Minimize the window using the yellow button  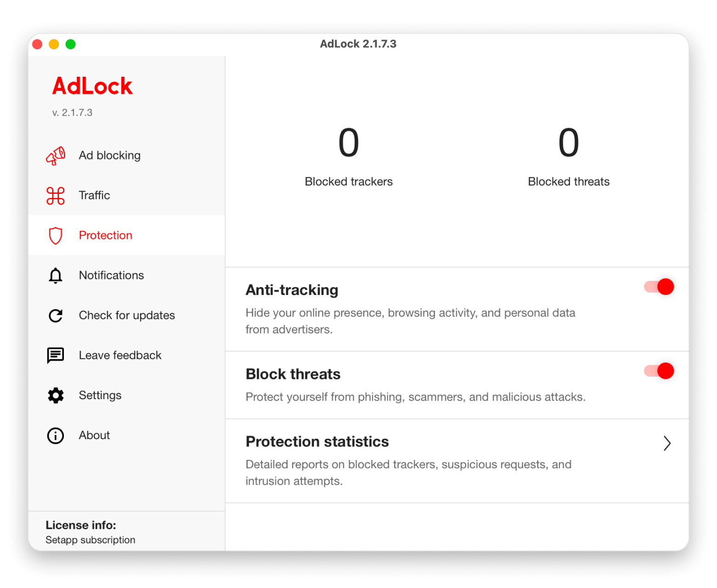pos(54,44)
